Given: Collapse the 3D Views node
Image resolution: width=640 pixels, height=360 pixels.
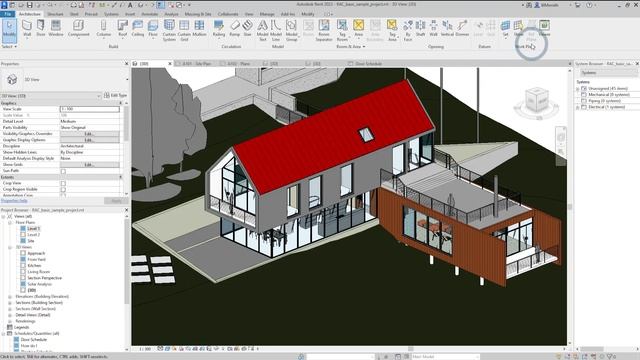Looking at the screenshot, I should [10, 247].
